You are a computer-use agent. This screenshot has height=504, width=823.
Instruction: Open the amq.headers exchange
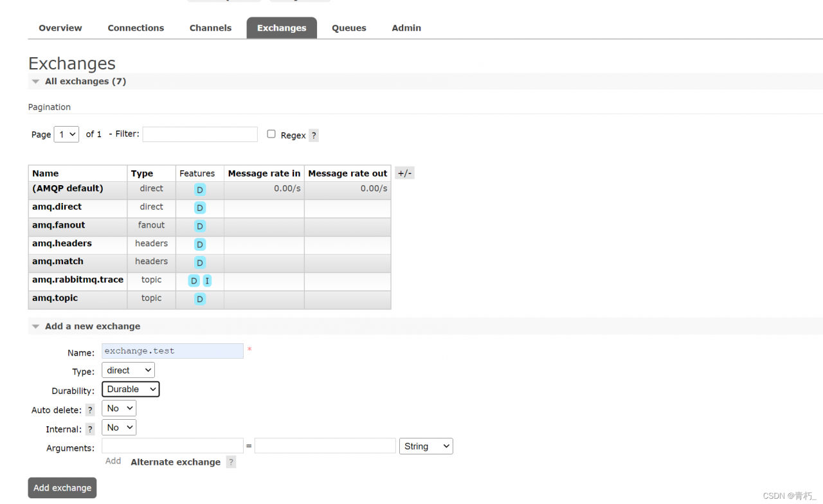click(x=62, y=244)
